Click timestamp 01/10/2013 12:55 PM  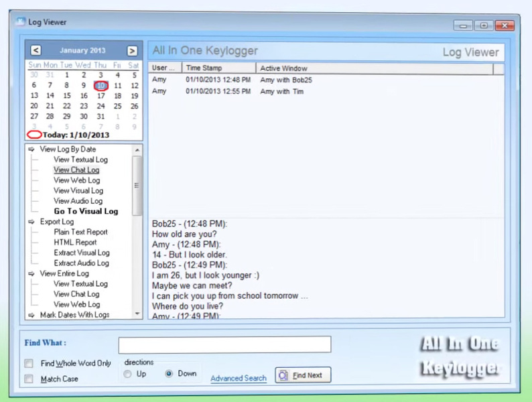pos(218,92)
